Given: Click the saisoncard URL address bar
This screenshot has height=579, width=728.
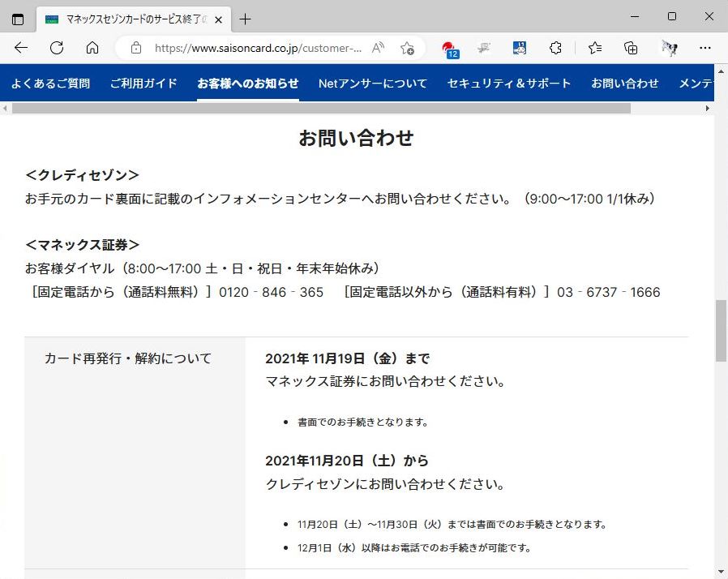Looking at the screenshot, I should (x=258, y=48).
